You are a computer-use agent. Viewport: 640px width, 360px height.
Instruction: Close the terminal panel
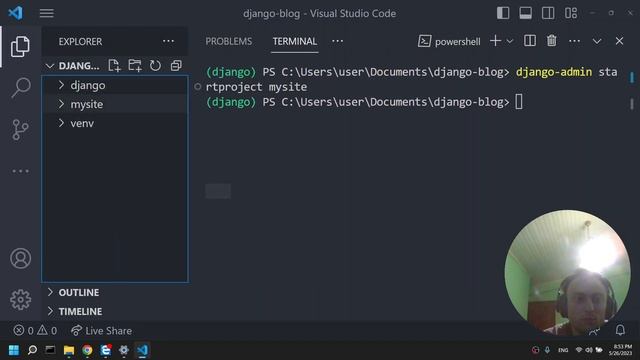[x=619, y=41]
